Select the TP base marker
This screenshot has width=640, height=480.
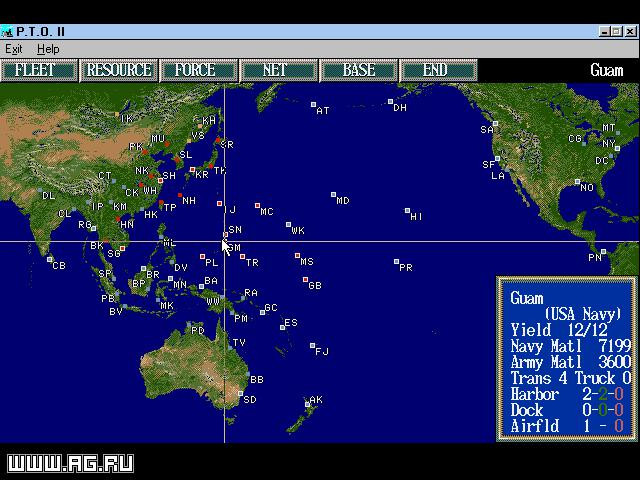coord(161,202)
